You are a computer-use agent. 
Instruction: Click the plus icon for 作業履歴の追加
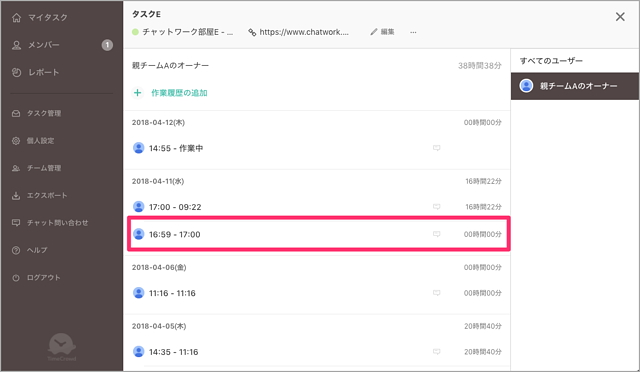pos(138,93)
